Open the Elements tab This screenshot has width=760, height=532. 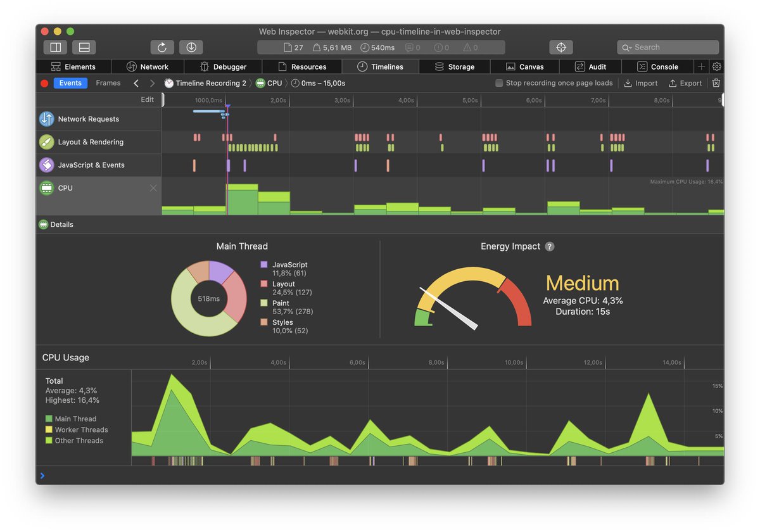point(73,66)
